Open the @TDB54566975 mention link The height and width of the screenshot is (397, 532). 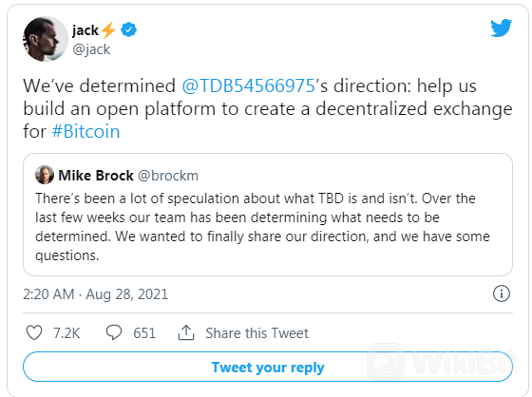(249, 85)
